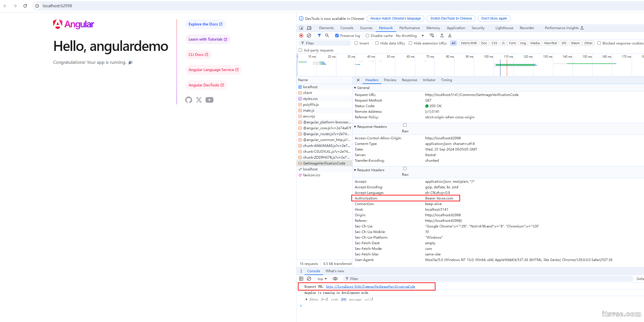
Task: Click the browser back arrow
Action: 5,6
